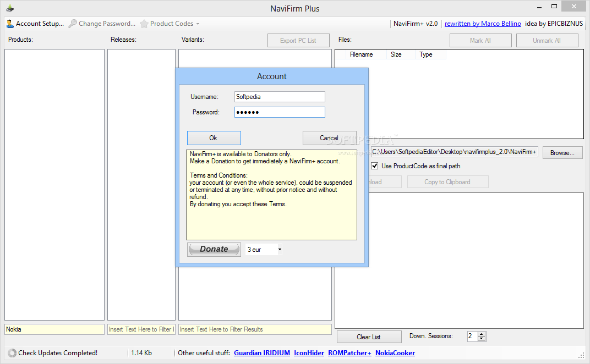The image size is (590, 364).
Task: Increase the Down. Sessions value with up arrow
Action: [482, 334]
